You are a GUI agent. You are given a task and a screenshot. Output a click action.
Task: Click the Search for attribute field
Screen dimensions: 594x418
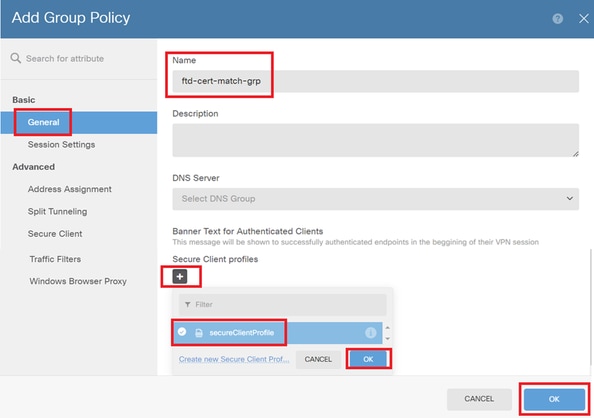65,58
